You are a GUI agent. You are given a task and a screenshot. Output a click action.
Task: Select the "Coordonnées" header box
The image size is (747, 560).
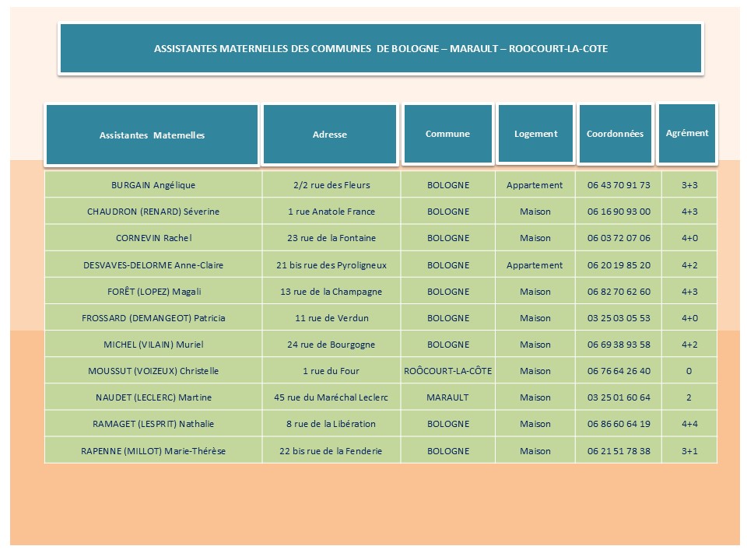point(615,134)
